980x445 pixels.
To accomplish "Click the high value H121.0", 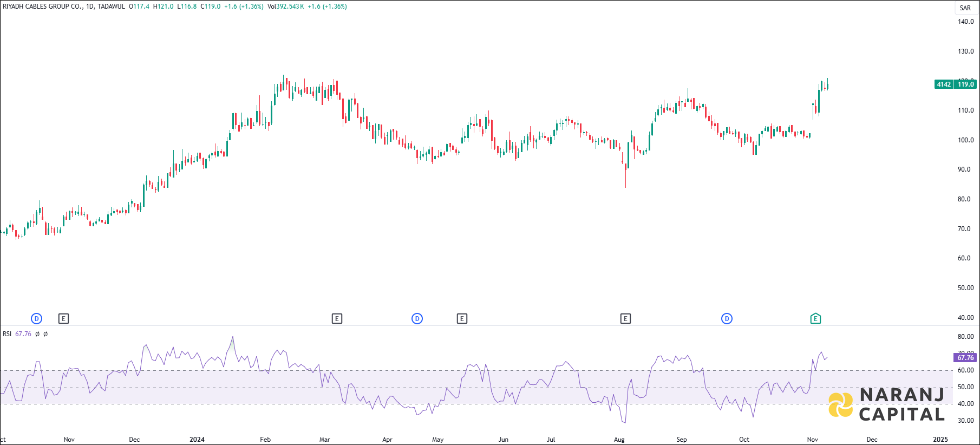I will tap(164, 6).
